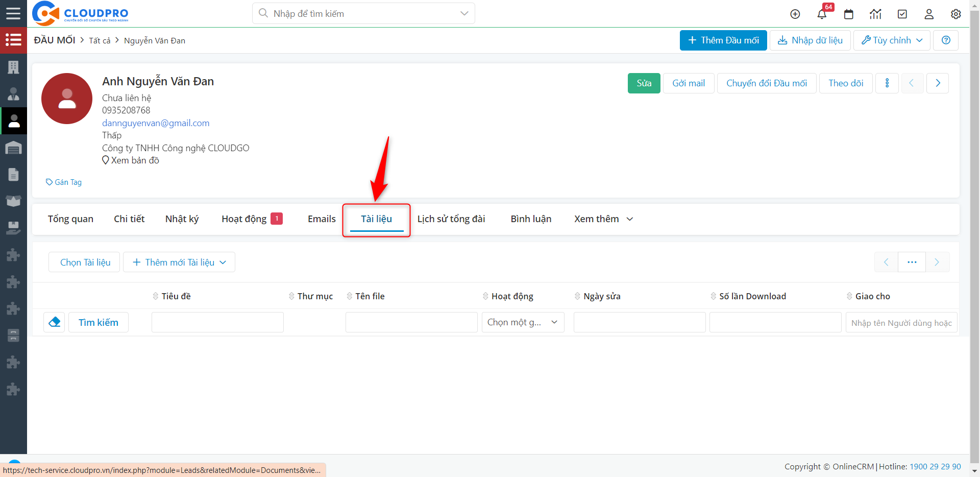
Task: Open Xem bản đồ map link
Action: click(x=131, y=160)
